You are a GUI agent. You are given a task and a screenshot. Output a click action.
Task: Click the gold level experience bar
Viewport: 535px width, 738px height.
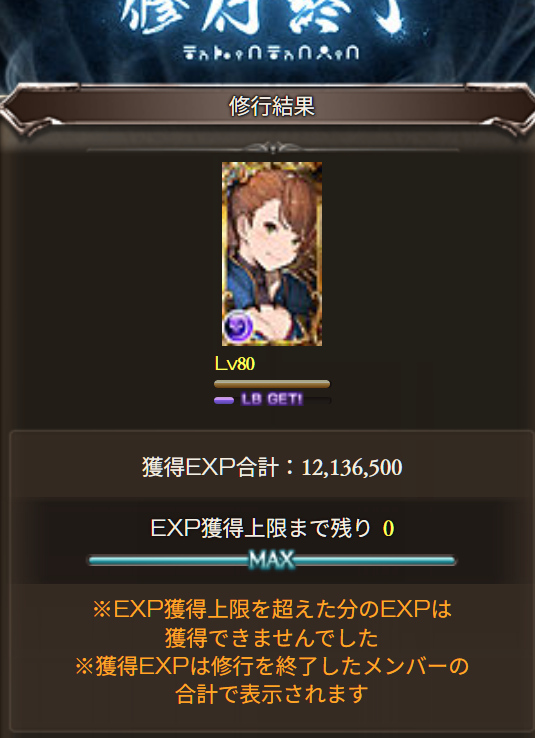(272, 384)
